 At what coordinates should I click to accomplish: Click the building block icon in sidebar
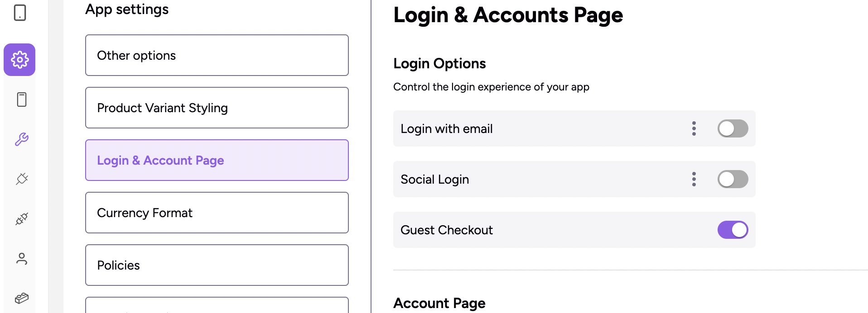(21, 298)
